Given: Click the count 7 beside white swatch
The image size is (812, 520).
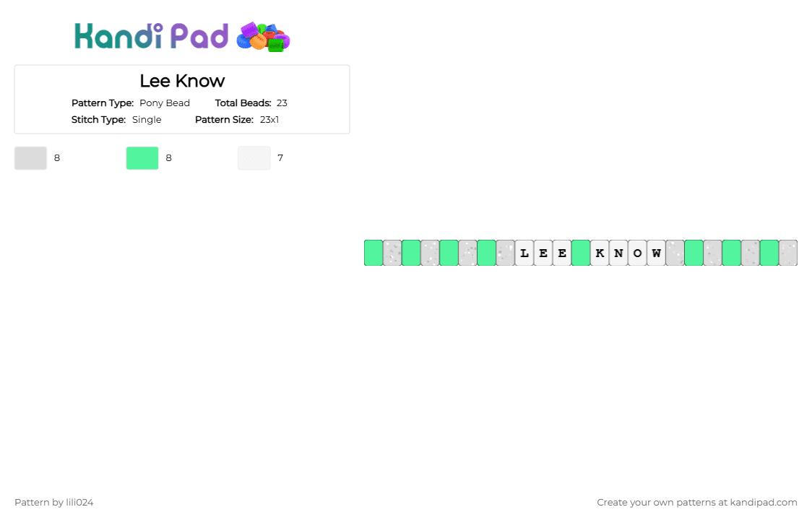Looking at the screenshot, I should click(280, 158).
